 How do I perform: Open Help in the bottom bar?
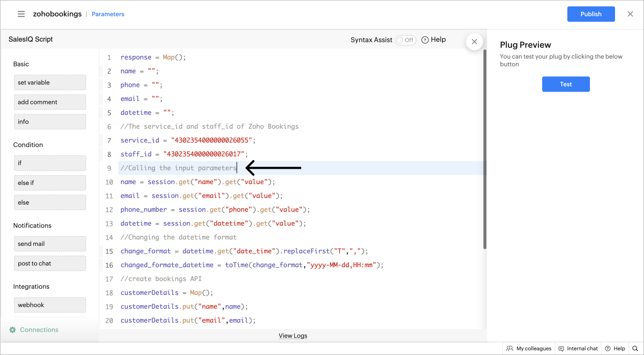tap(615, 349)
